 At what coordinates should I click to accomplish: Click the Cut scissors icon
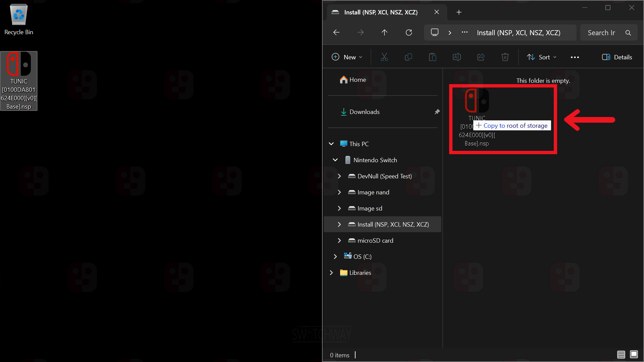click(384, 57)
